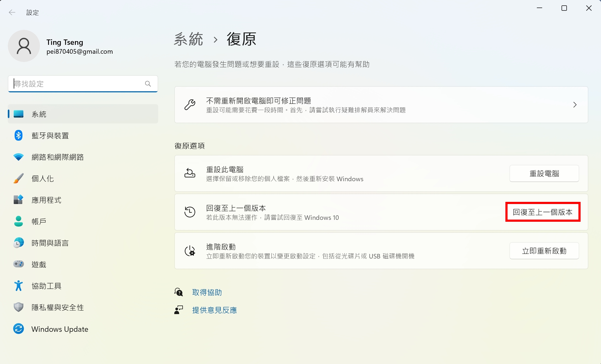Click the pei870405@gmail.com email text
The width and height of the screenshot is (601, 364).
coord(80,52)
